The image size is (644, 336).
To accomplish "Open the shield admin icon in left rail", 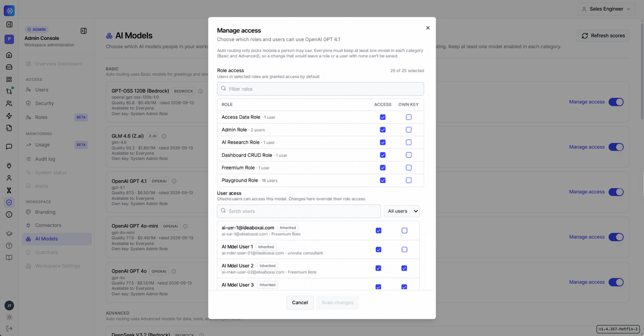I will 9,202.
